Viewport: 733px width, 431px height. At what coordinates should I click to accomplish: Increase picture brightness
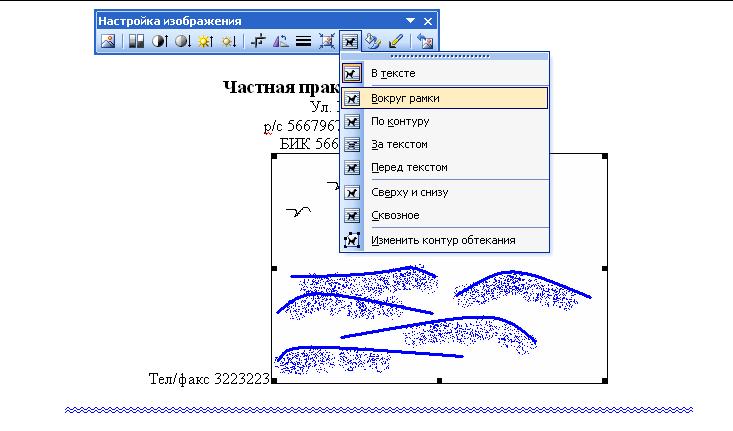pyautogui.click(x=206, y=41)
